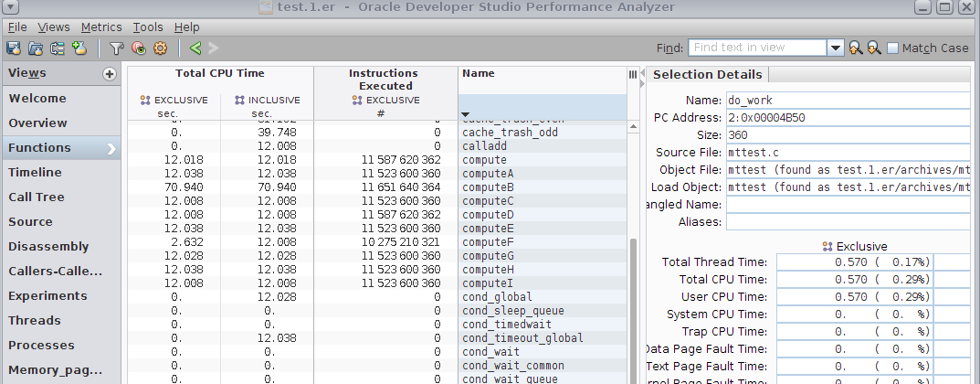Click the Name column sort arrow
The height and width of the screenshot is (384, 980).
pyautogui.click(x=466, y=113)
